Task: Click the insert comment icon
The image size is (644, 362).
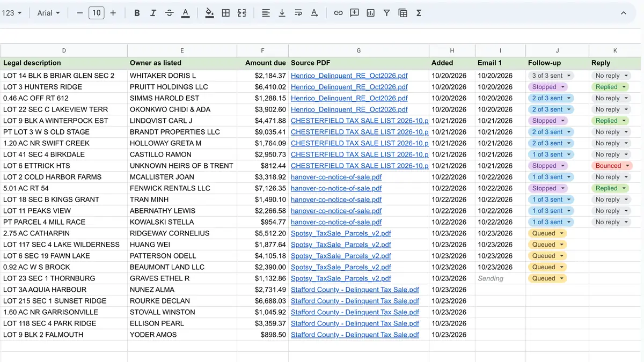Action: pyautogui.click(x=354, y=13)
